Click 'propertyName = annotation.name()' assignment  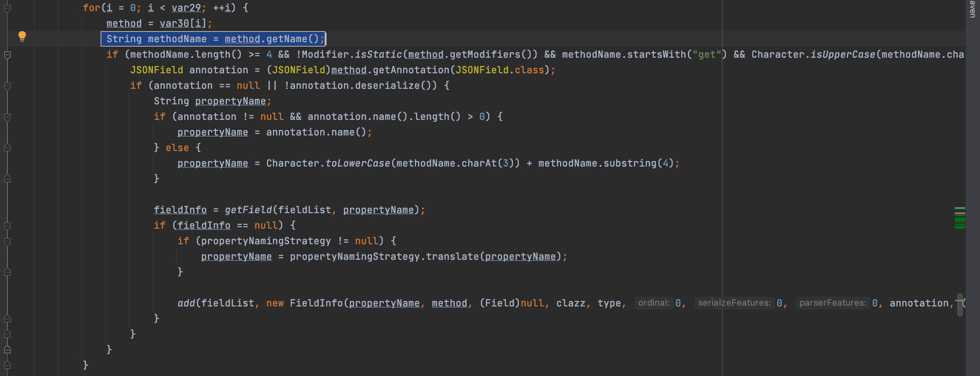click(x=272, y=132)
